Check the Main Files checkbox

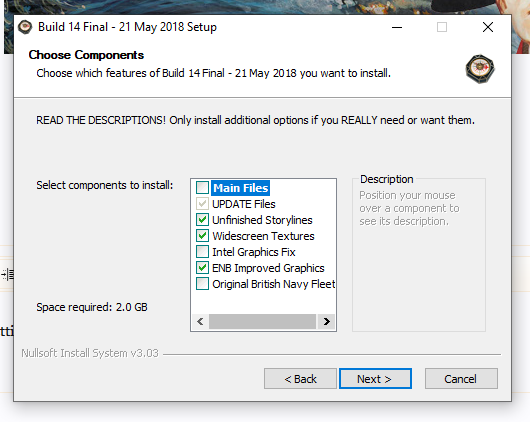point(202,188)
